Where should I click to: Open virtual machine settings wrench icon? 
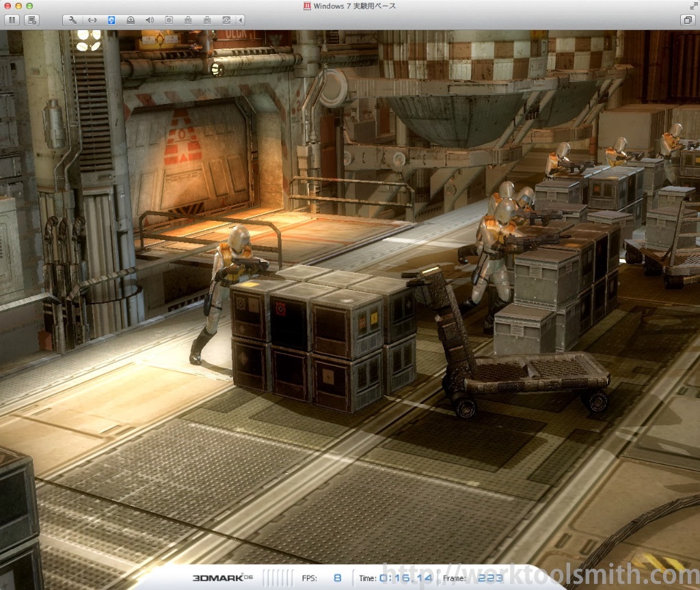coord(72,20)
